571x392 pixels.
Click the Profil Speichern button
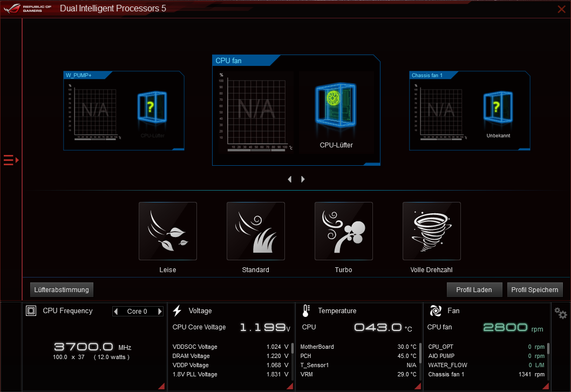[x=535, y=289]
